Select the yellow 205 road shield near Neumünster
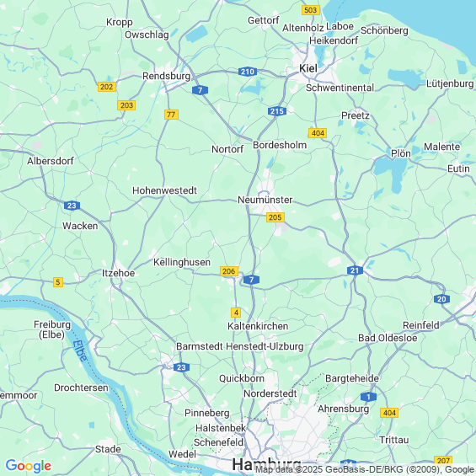Image resolution: width=476 pixels, height=476 pixels. [x=275, y=217]
